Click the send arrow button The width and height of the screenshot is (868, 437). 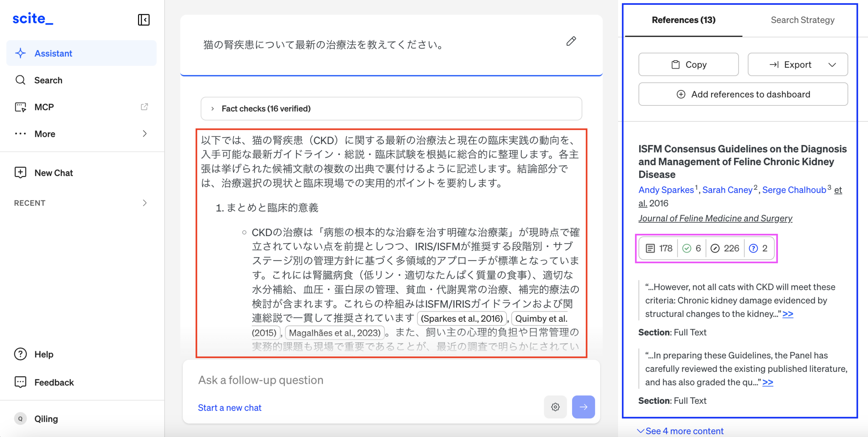click(x=583, y=407)
